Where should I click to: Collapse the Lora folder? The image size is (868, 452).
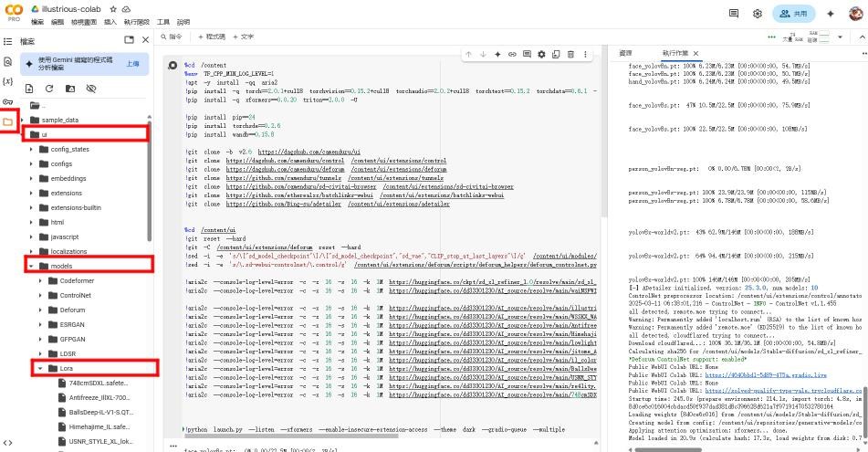click(x=41, y=369)
